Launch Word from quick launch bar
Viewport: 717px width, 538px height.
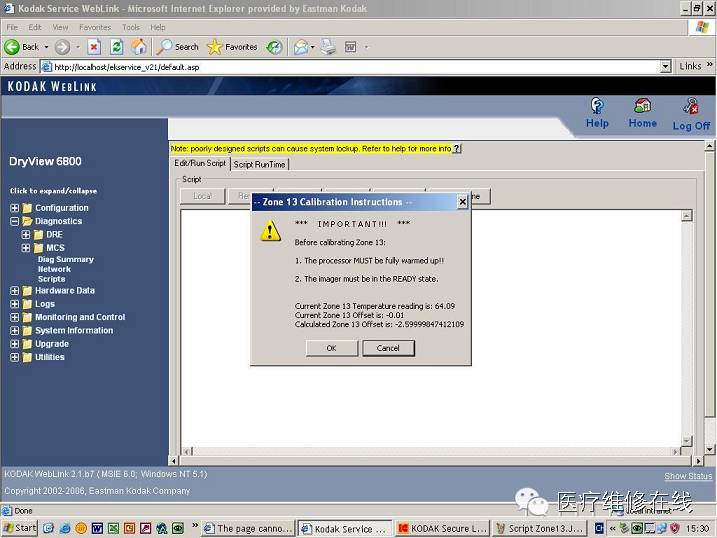coord(97,529)
